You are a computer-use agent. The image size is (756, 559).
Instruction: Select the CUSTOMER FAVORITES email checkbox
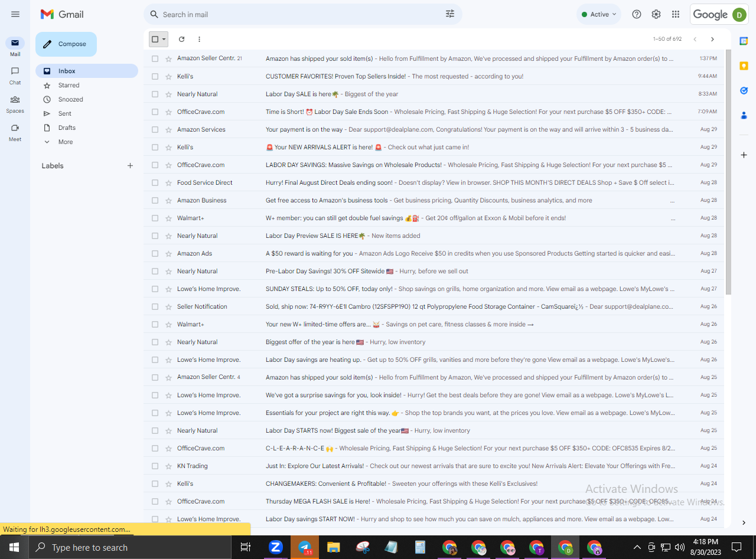pyautogui.click(x=155, y=76)
